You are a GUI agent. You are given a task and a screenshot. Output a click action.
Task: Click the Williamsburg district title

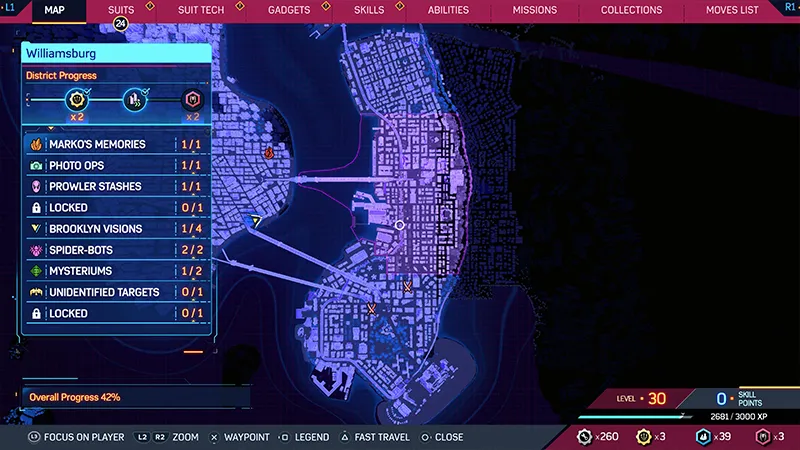[x=61, y=54]
